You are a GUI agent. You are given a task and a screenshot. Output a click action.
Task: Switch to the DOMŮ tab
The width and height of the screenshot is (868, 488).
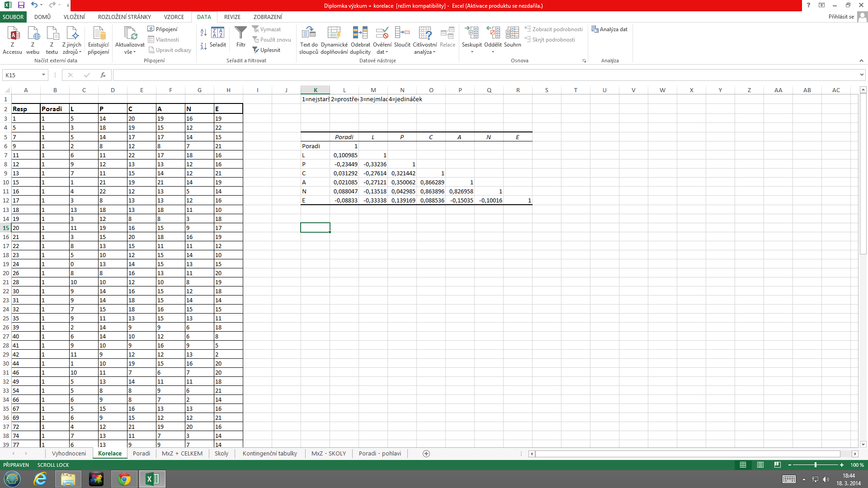[x=42, y=17]
